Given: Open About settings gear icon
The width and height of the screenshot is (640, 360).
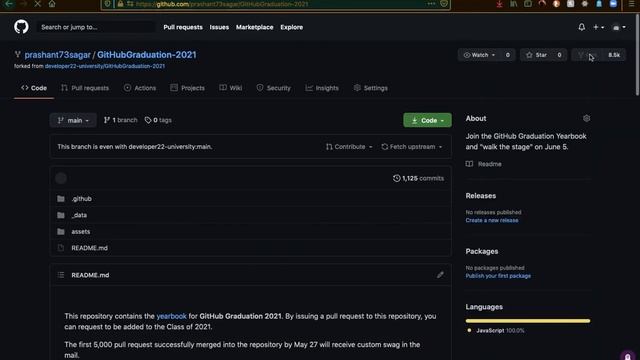Looking at the screenshot, I should click(587, 118).
